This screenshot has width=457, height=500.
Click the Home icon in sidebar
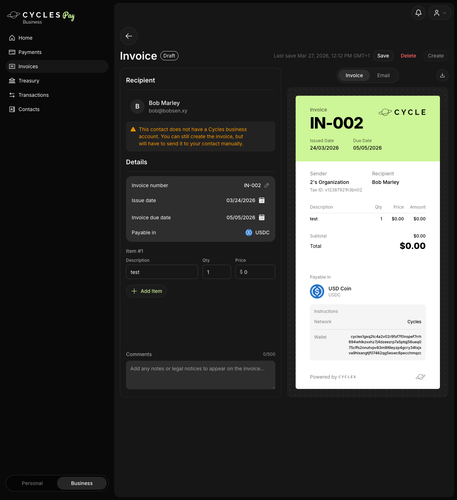coord(12,38)
